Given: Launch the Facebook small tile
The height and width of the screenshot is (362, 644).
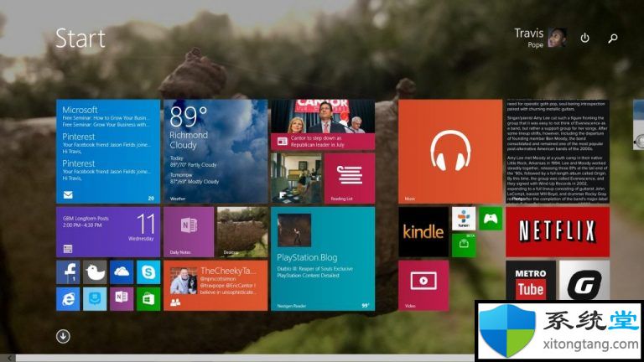Looking at the screenshot, I should pos(68,272).
